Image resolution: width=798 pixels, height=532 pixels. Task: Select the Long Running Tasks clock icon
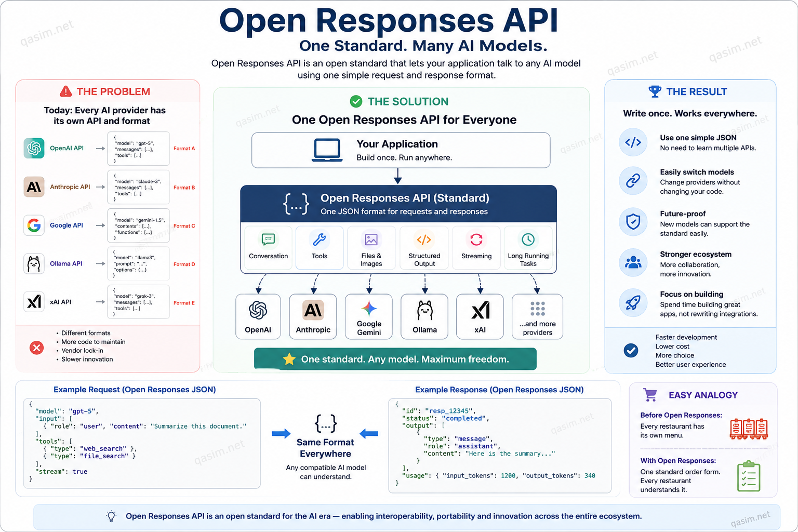coord(528,240)
